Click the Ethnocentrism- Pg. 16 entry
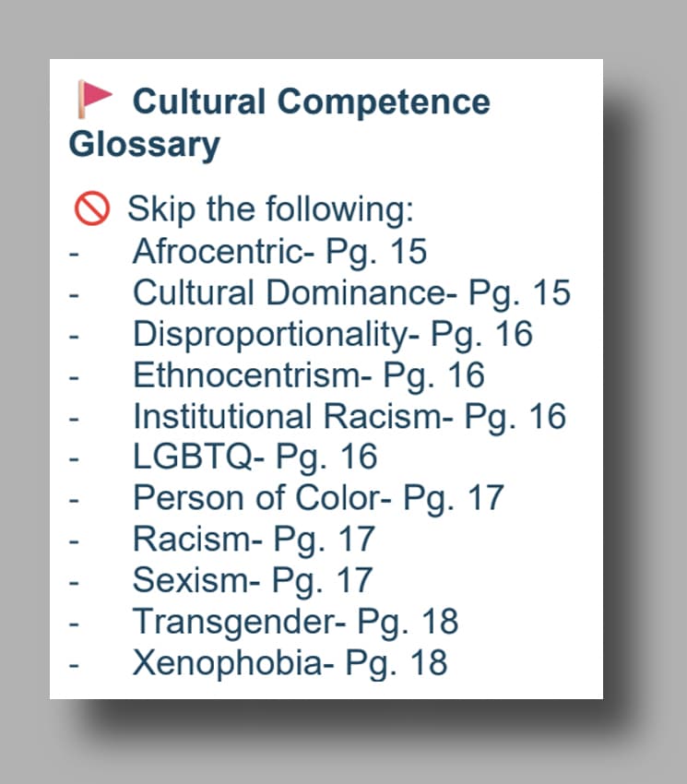Viewport: 687px width, 784px height. 308,374
